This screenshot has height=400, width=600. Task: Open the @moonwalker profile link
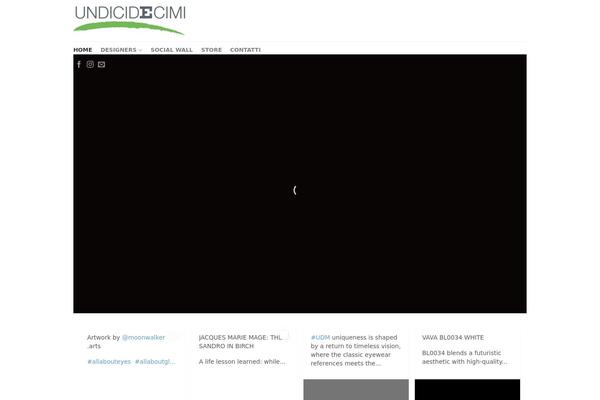point(143,337)
